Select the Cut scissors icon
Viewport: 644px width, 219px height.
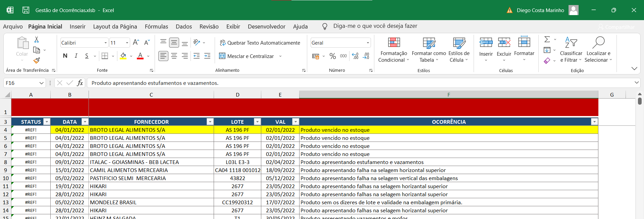coord(37,40)
